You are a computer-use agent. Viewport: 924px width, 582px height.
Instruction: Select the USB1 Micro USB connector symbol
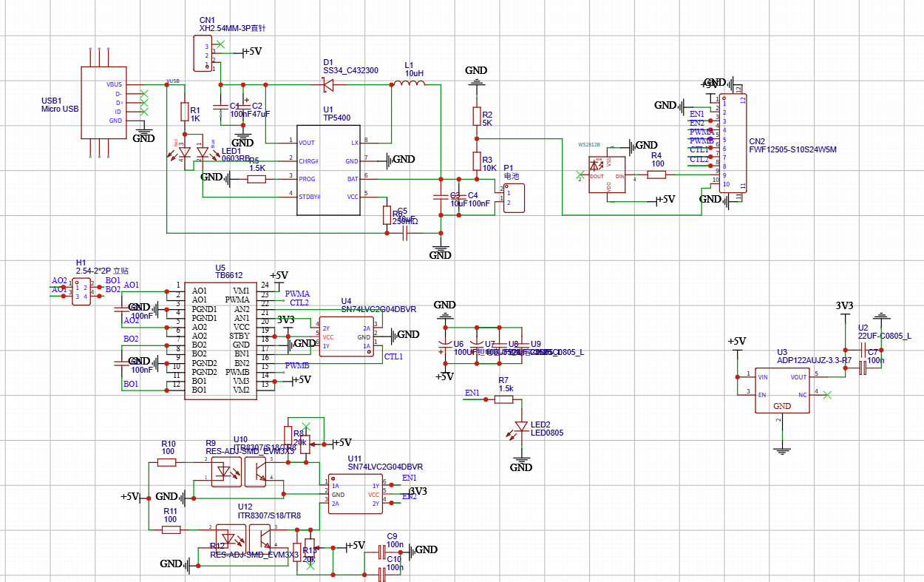(x=103, y=103)
